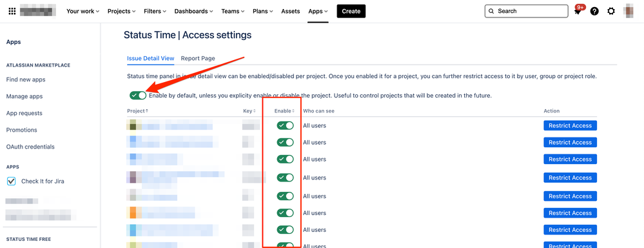Click the user profile avatar

(x=629, y=11)
